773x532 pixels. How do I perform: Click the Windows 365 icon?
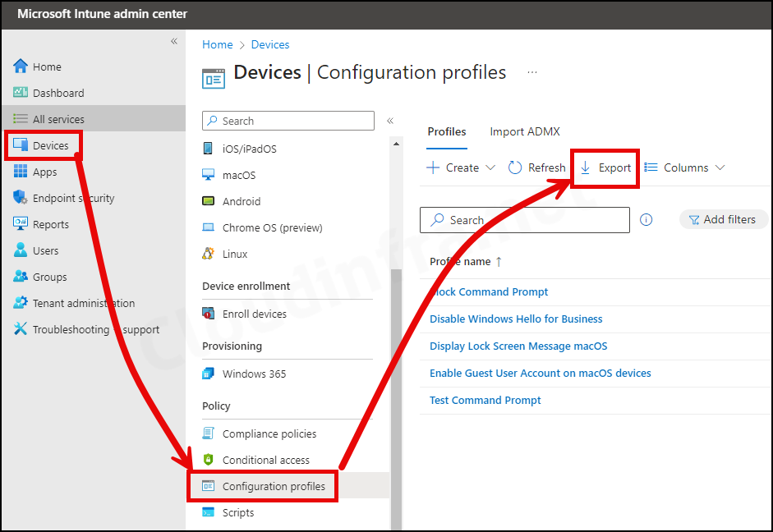click(208, 374)
